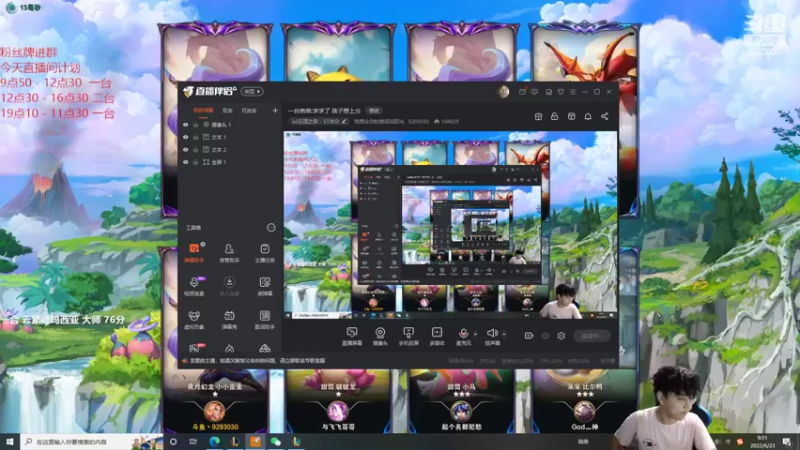Click the gift box icon in stream header

pos(538,116)
